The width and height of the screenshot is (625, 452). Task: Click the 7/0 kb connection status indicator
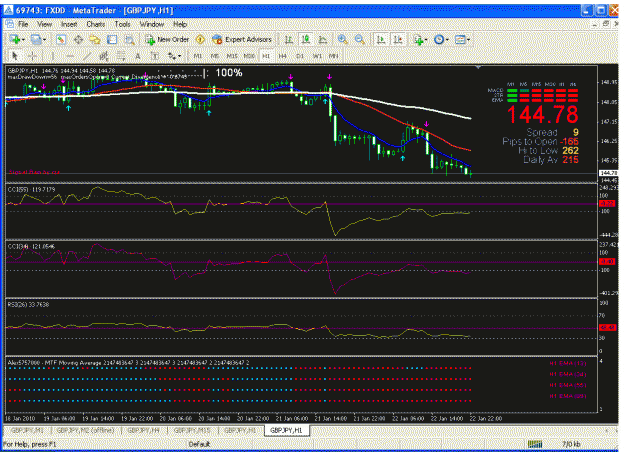[x=572, y=444]
